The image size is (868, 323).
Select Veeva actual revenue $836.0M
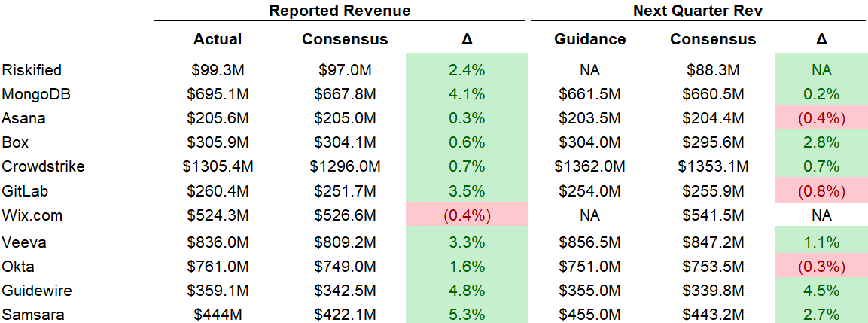tap(218, 242)
